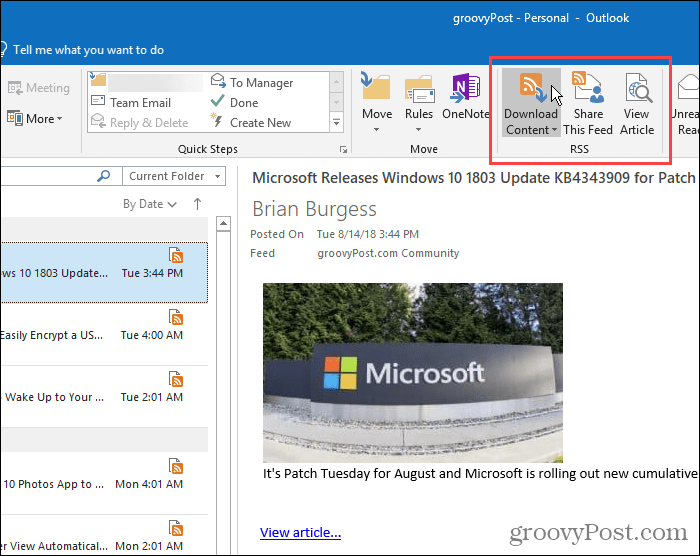Viewport: 700px width, 556px height.
Task: Click RSS icon on Mon 4:01 AM message
Action: click(x=176, y=466)
